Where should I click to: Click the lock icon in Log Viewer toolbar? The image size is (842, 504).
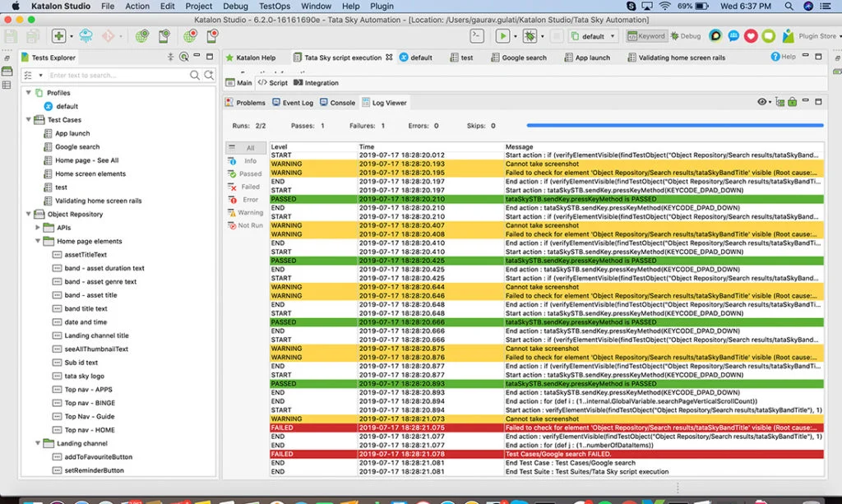point(791,101)
